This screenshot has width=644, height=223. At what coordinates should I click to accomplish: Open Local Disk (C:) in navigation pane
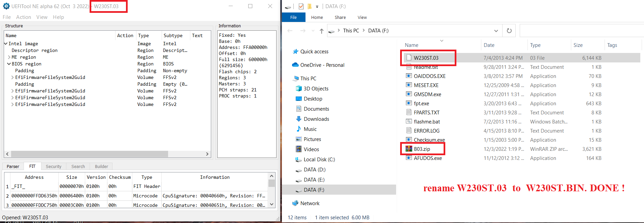pyautogui.click(x=319, y=160)
